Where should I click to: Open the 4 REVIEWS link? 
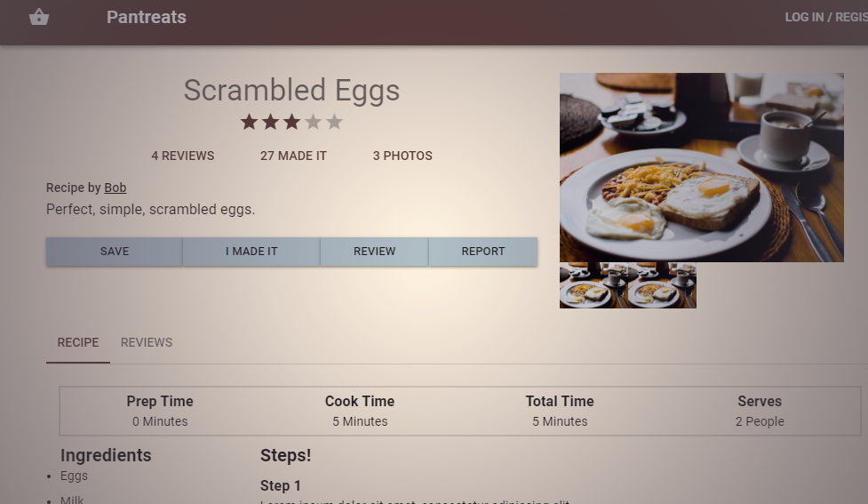[x=183, y=156]
